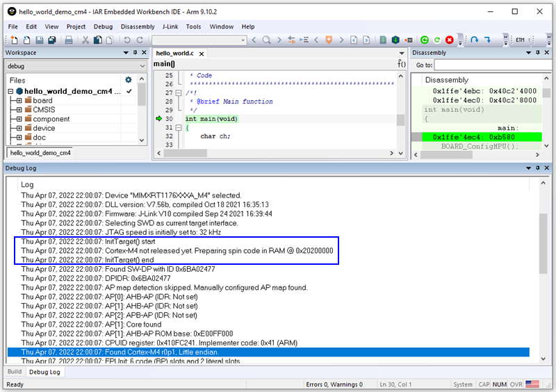556x392 pixels.
Task: Click the Print toolbar icon
Action: click(69, 40)
